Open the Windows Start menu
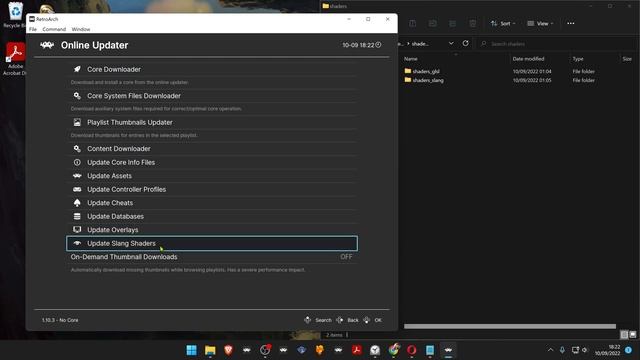Viewport: 640px width, 360px height. point(191,350)
